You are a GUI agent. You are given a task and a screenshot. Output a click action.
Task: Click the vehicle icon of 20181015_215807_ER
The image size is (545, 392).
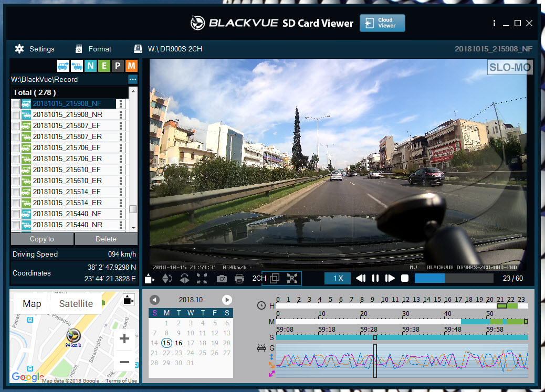click(26, 136)
